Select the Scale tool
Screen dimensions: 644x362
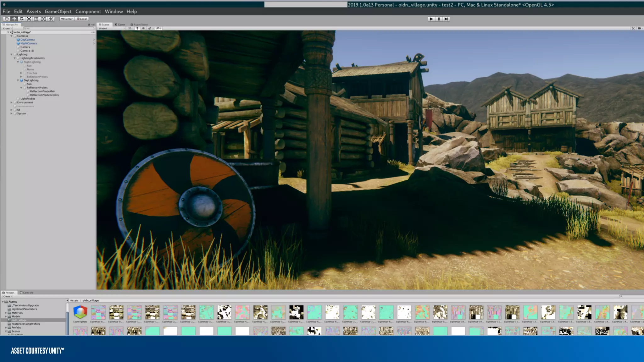click(x=29, y=19)
